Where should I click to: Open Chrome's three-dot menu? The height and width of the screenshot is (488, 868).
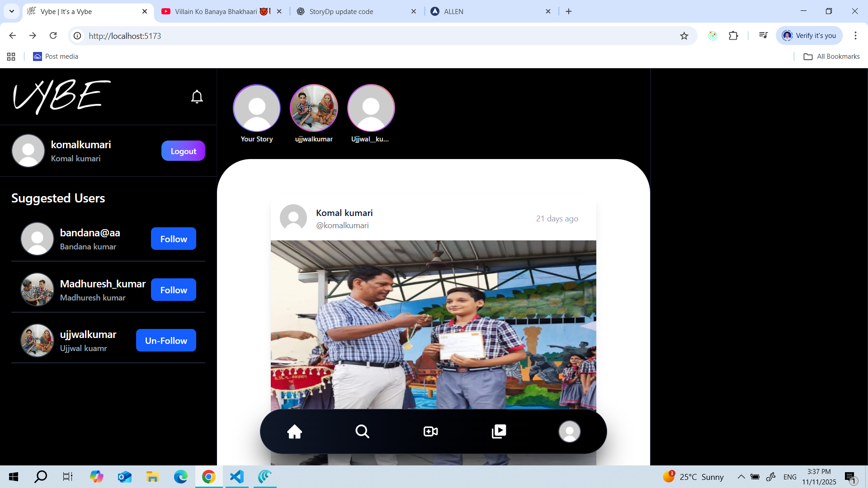pos(856,36)
